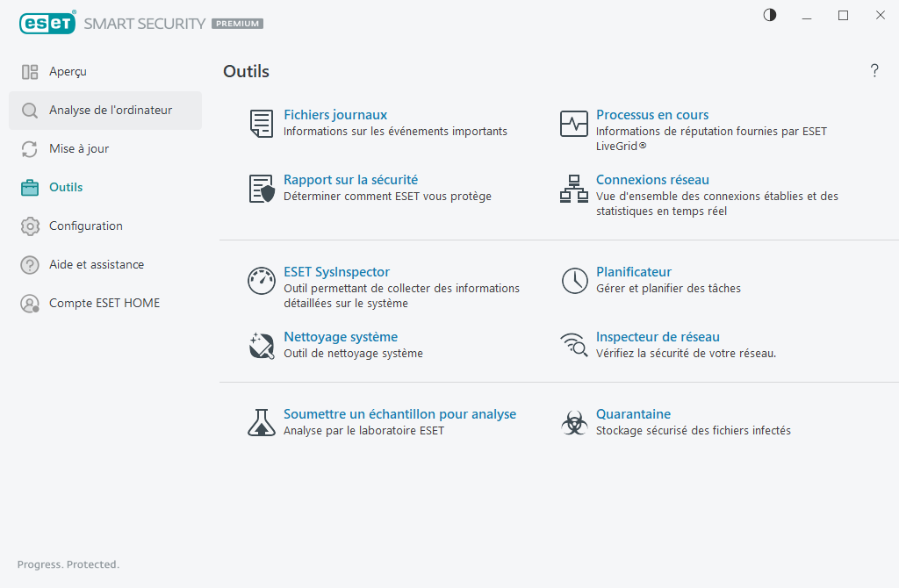
Task: Click the Aide et assistance question icon
Action: [30, 265]
